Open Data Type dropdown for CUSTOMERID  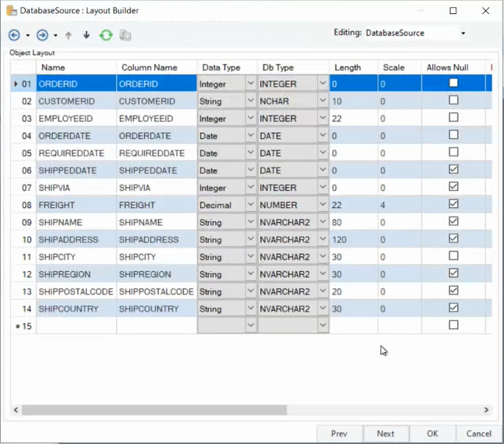coord(251,101)
